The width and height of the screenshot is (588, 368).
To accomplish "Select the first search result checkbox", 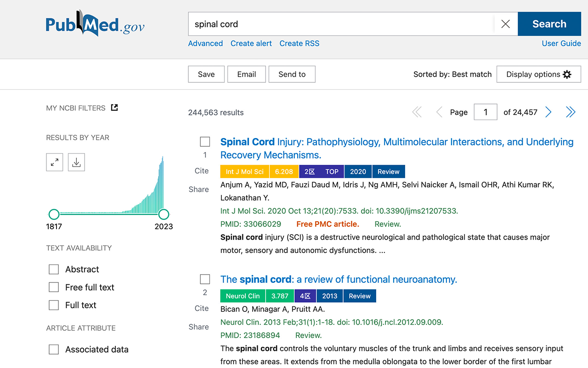I will coord(205,142).
